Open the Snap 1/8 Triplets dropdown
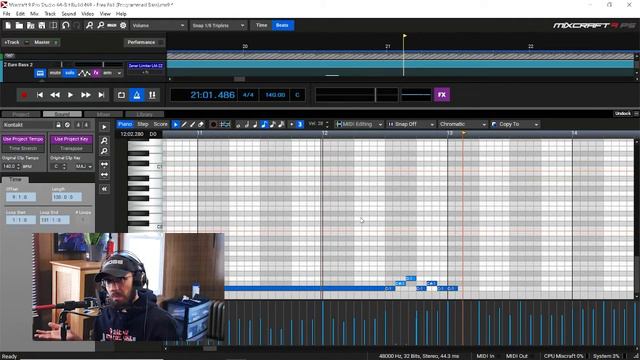This screenshot has width=640, height=360. [x=218, y=25]
